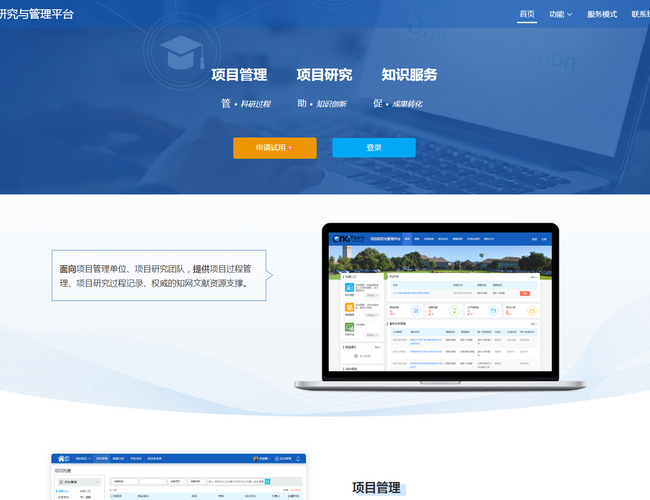The height and width of the screenshot is (500, 650).
Task: Click the 研究与管理平台 site title
Action: [36, 14]
